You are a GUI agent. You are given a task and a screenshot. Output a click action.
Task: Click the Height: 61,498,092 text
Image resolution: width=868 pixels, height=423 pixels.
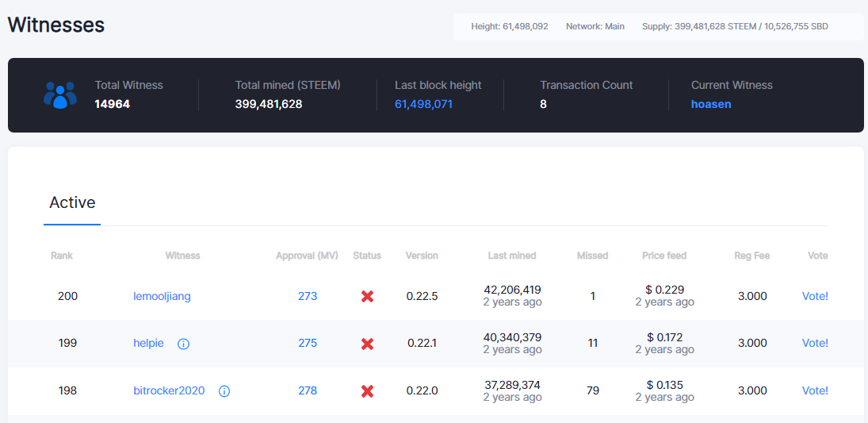[510, 26]
